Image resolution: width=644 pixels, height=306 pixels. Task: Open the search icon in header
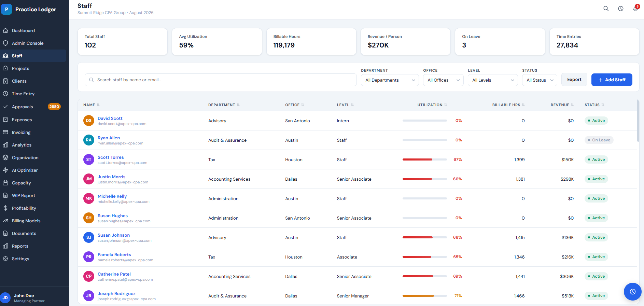click(x=606, y=9)
